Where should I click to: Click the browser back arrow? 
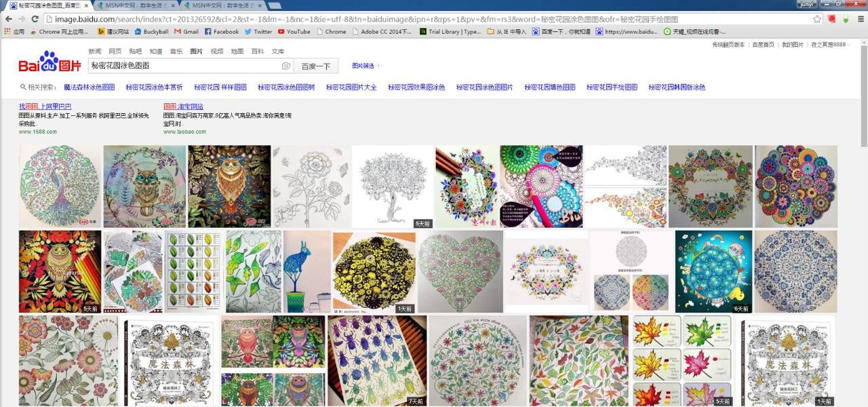[x=8, y=20]
